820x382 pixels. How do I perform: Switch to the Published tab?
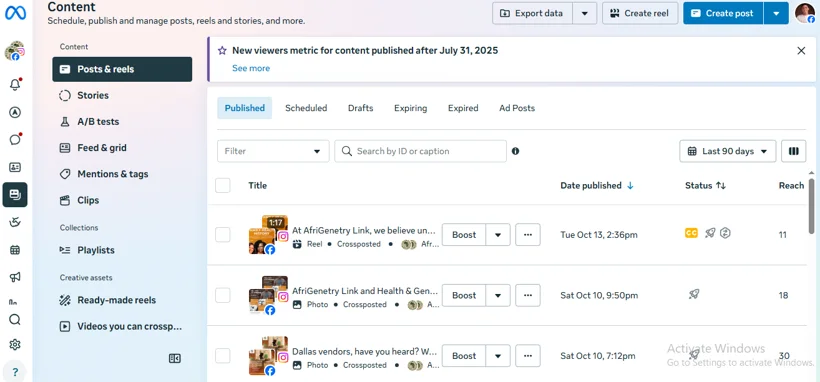(245, 108)
